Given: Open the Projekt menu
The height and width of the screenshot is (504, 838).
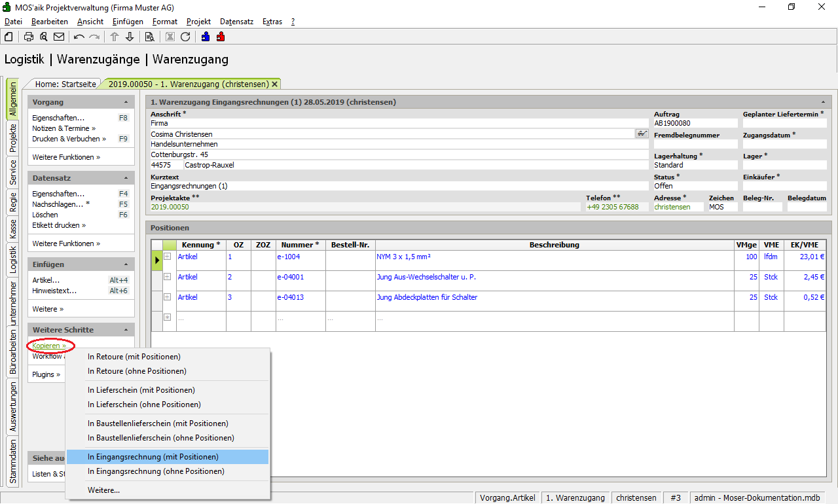Looking at the screenshot, I should (x=198, y=22).
